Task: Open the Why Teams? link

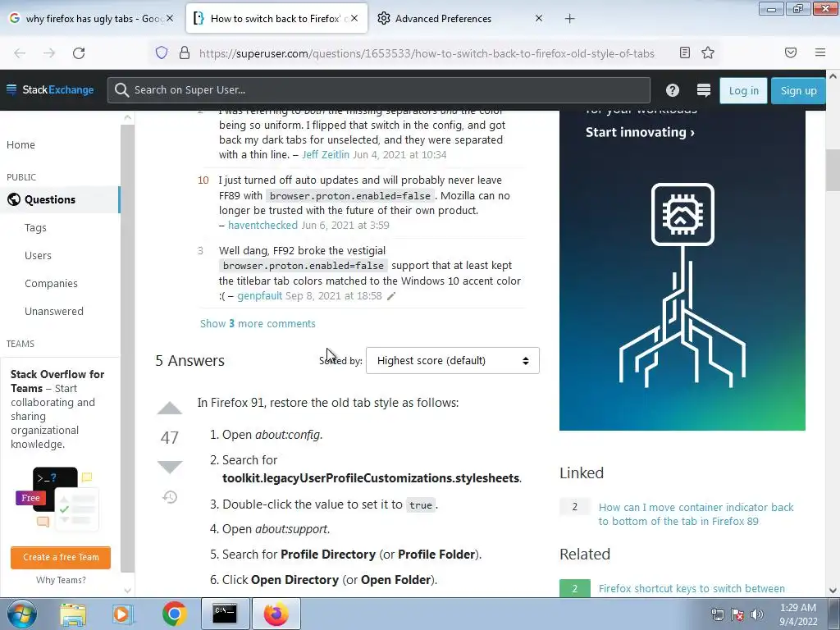Action: (61, 580)
